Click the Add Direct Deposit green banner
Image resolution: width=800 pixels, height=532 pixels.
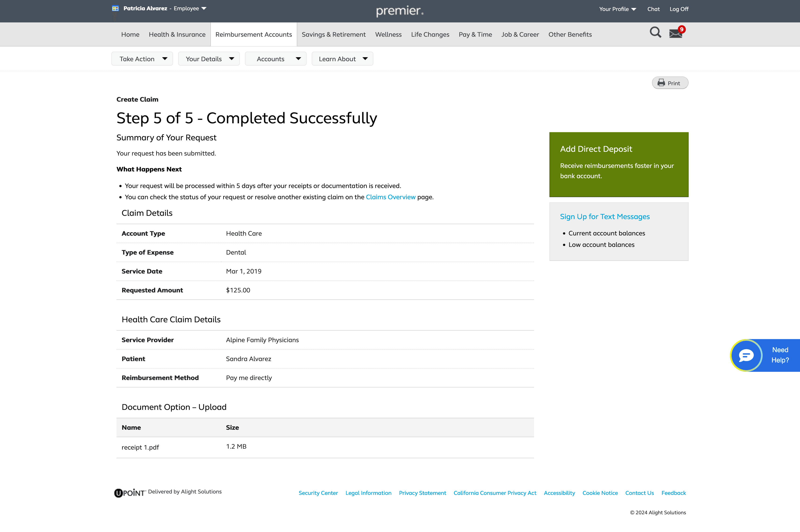[x=619, y=165]
